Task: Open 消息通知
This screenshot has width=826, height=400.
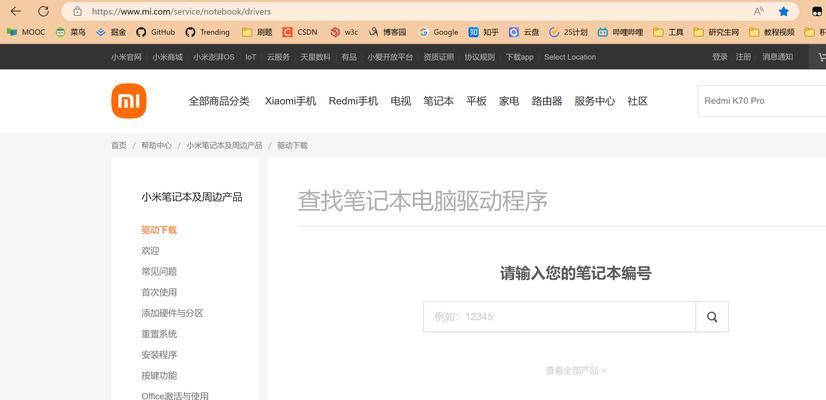Action: click(778, 57)
